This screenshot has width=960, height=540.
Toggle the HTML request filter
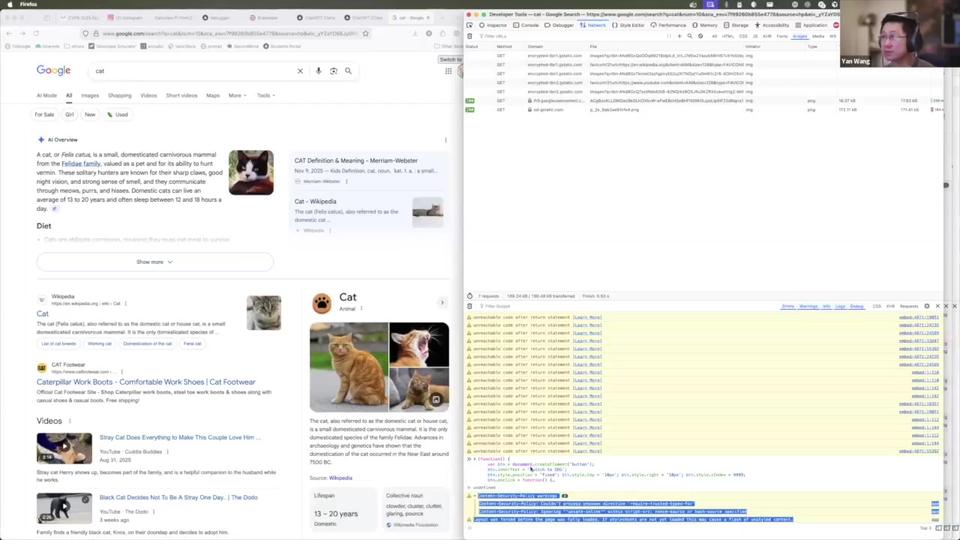click(x=728, y=36)
